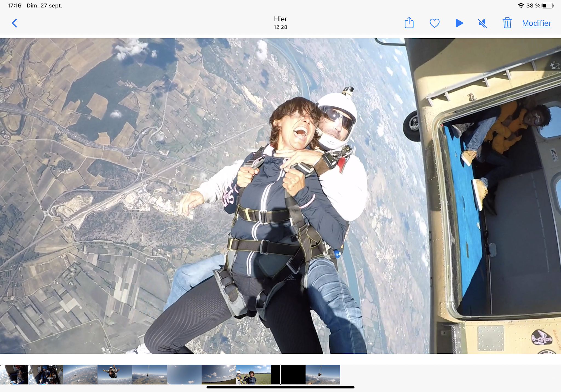Select third aerial landscape frame thumbnail
This screenshot has width=561, height=392.
click(80, 374)
